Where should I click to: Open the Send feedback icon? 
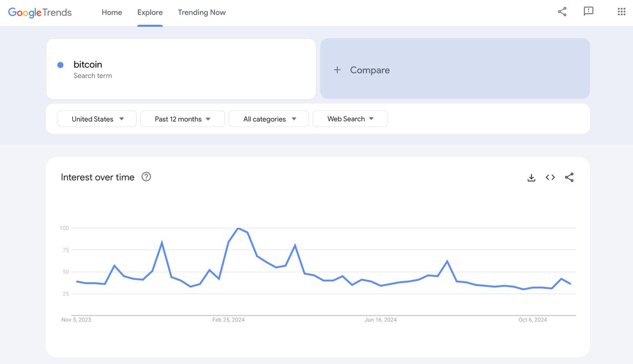click(x=589, y=11)
